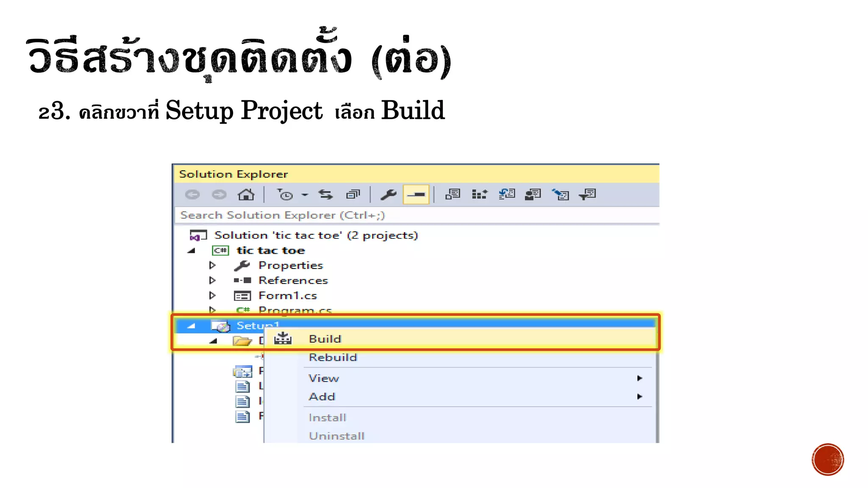This screenshot has height=488, width=868.
Task: Click the Pending Changes Filter clock icon
Action: (x=285, y=195)
